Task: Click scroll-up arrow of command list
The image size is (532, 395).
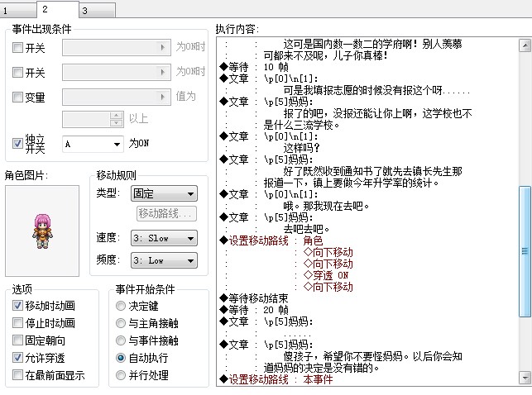Action: [525, 45]
